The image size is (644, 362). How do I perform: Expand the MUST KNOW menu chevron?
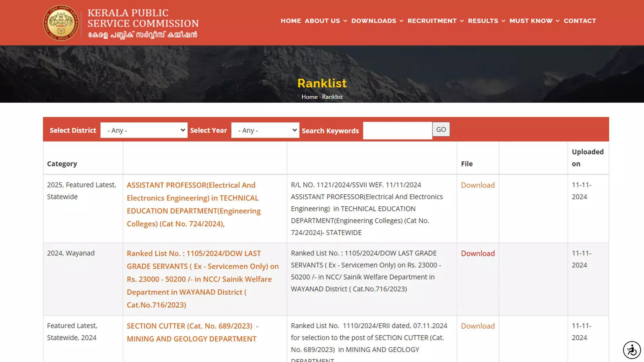point(557,21)
